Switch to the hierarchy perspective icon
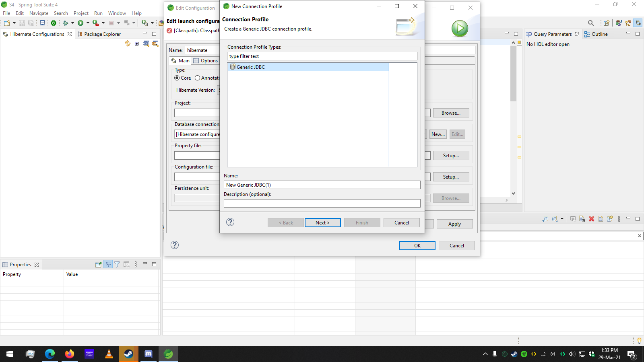The width and height of the screenshot is (644, 362). click(628, 23)
